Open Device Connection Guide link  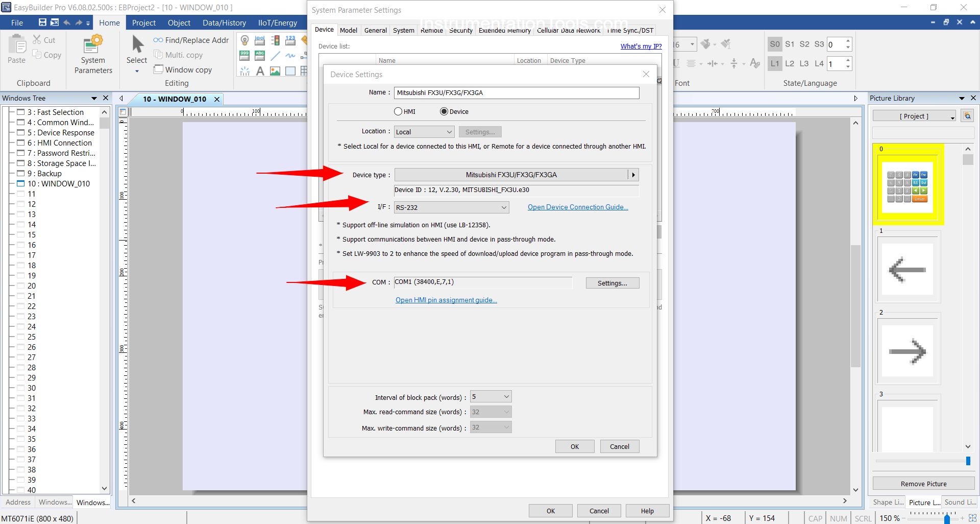pos(578,207)
